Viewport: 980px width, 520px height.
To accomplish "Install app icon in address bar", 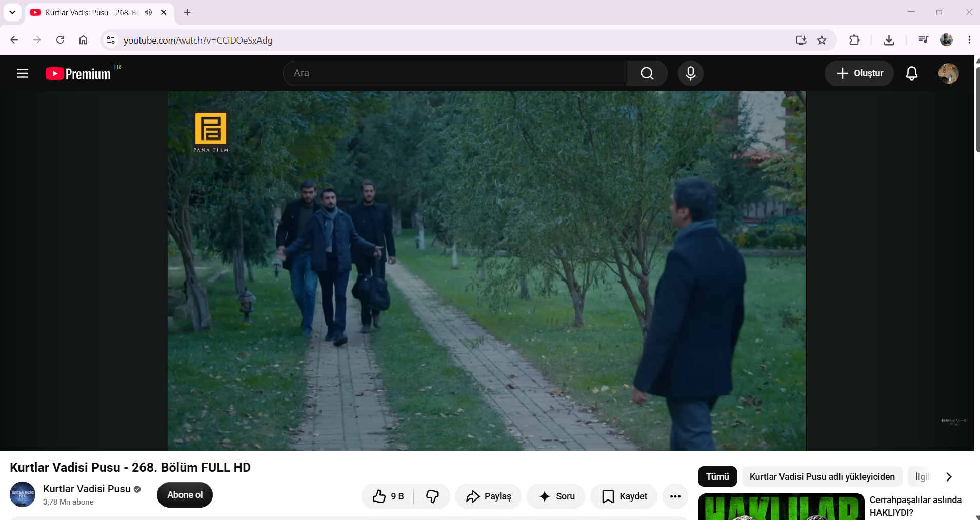I will pos(801,40).
